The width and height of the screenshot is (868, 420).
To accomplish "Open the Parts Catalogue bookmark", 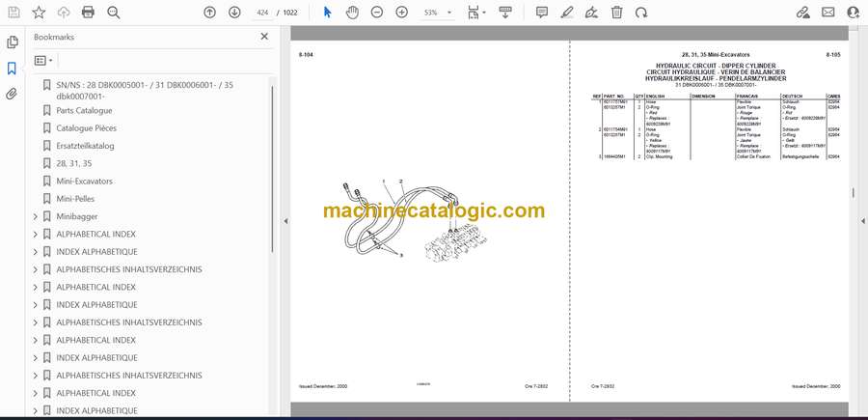I will (84, 111).
